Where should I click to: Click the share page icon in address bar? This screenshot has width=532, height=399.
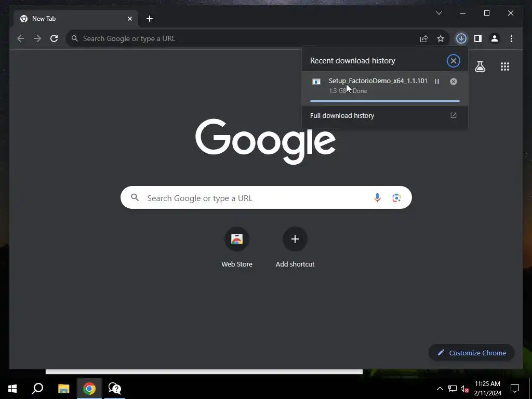pyautogui.click(x=424, y=38)
